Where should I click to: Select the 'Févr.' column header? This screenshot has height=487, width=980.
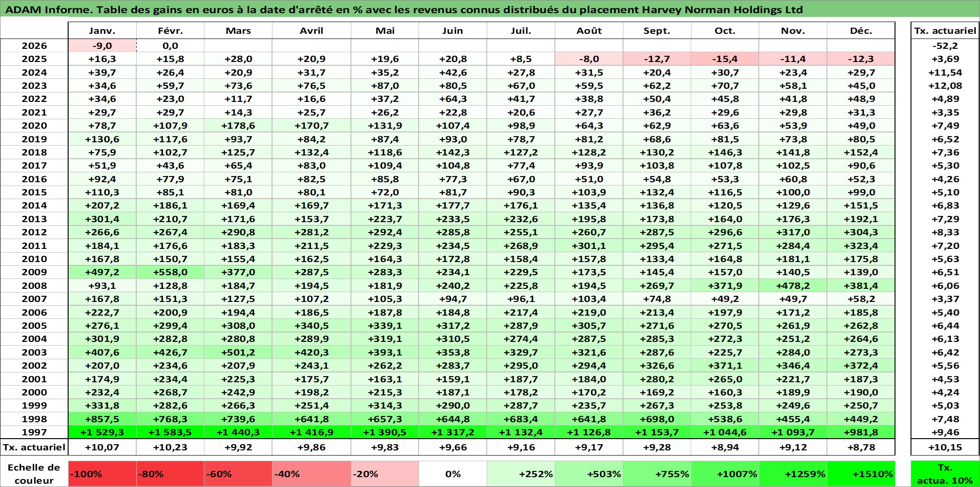(170, 31)
